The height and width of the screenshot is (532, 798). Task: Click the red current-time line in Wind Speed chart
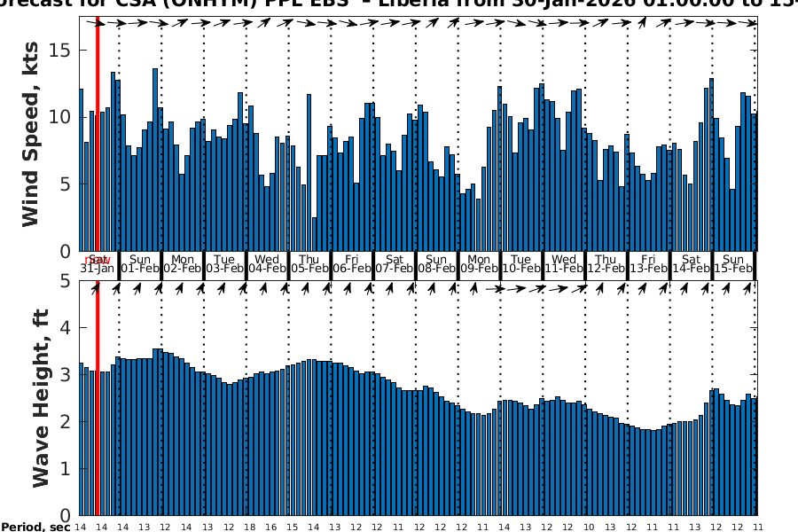pyautogui.click(x=97, y=133)
